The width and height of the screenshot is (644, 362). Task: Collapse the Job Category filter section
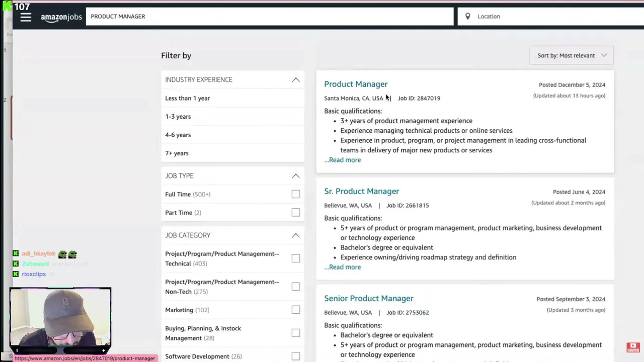point(296,235)
